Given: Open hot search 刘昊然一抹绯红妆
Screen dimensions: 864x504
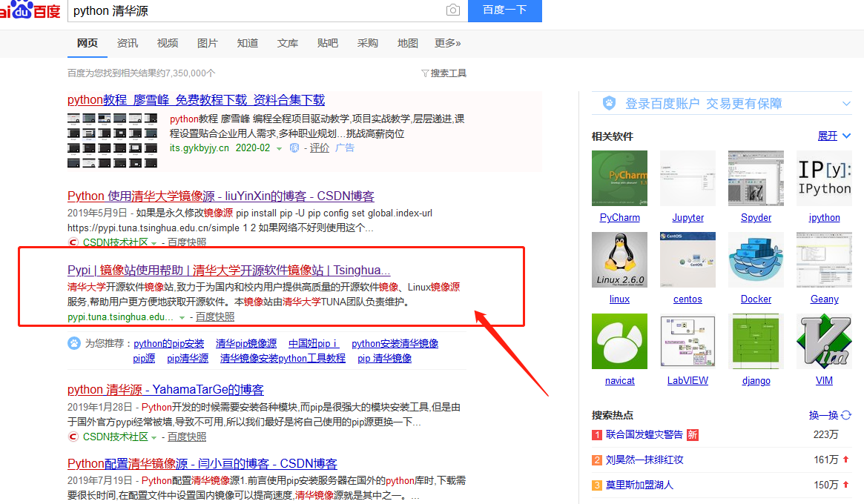Looking at the screenshot, I should [x=644, y=460].
